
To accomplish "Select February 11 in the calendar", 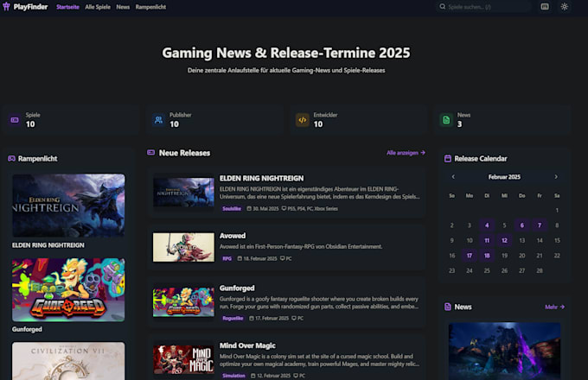I will click(x=487, y=240).
